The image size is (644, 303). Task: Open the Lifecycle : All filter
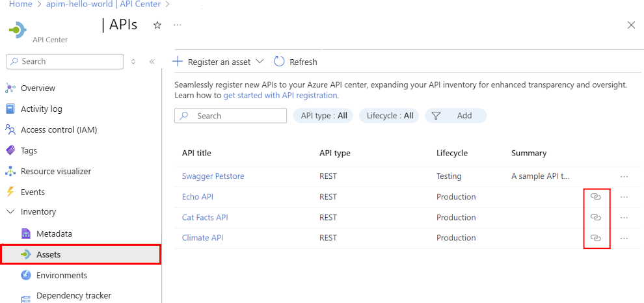click(x=390, y=116)
